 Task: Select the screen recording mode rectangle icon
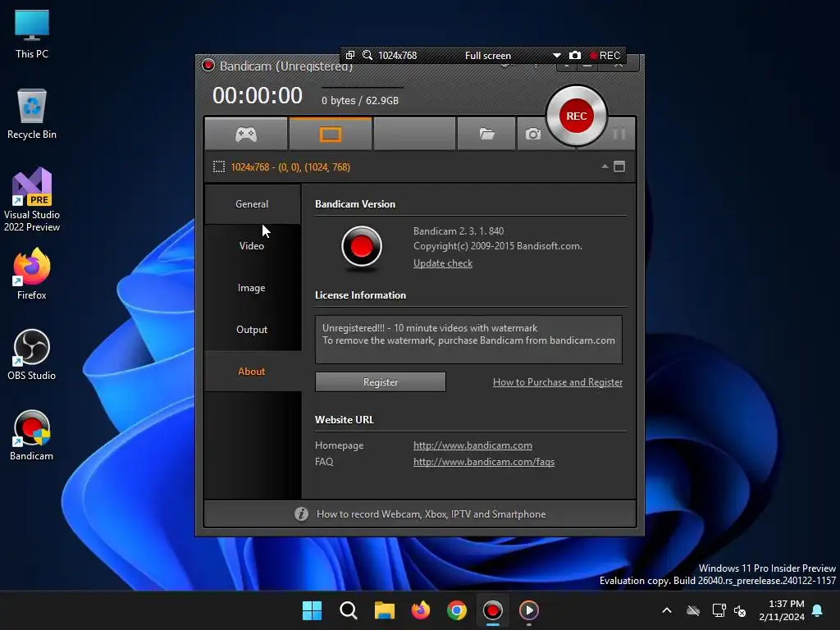tap(331, 134)
